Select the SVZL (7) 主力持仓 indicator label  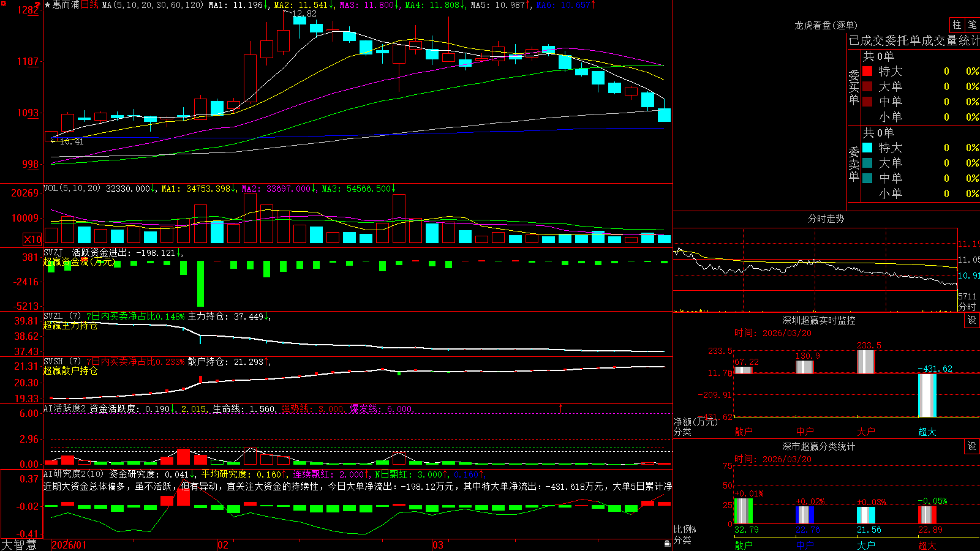[62, 317]
